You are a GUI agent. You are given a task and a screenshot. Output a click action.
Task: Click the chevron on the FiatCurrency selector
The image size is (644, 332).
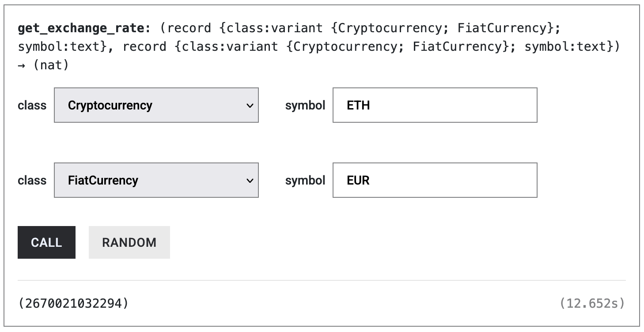pyautogui.click(x=250, y=180)
